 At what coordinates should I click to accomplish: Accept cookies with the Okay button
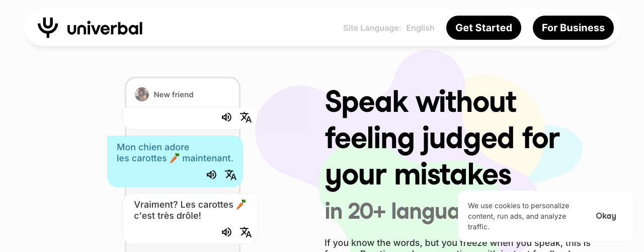pos(606,216)
